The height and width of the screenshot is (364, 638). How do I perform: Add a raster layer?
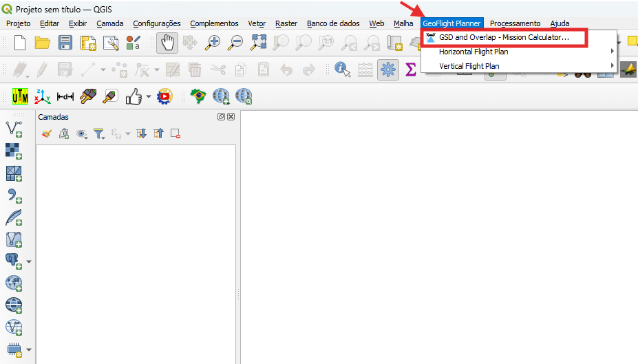[x=14, y=151]
